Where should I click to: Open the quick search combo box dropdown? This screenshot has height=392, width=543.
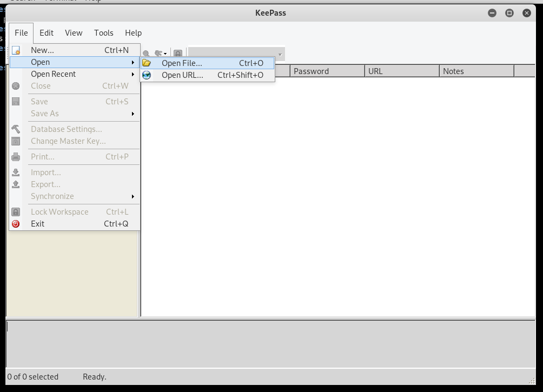280,54
